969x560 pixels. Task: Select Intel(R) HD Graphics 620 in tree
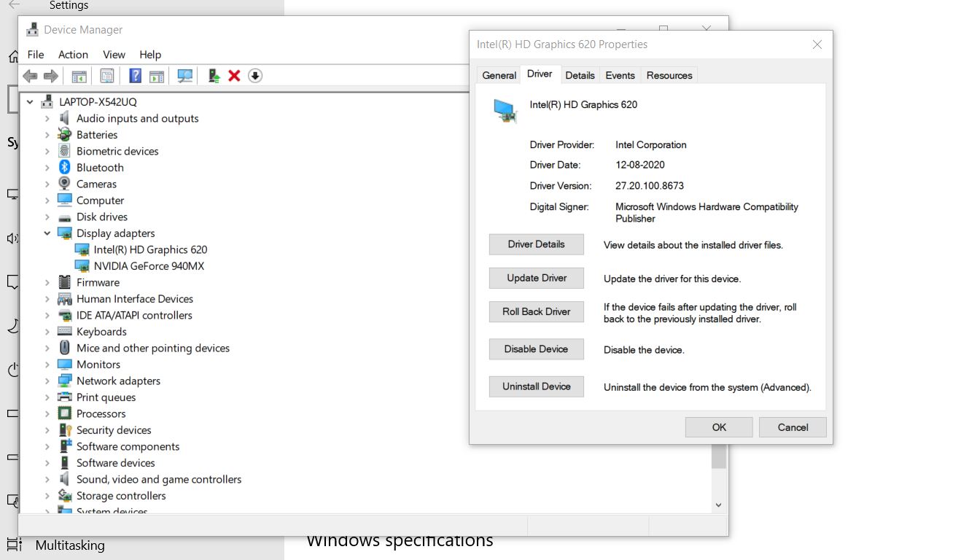click(150, 249)
